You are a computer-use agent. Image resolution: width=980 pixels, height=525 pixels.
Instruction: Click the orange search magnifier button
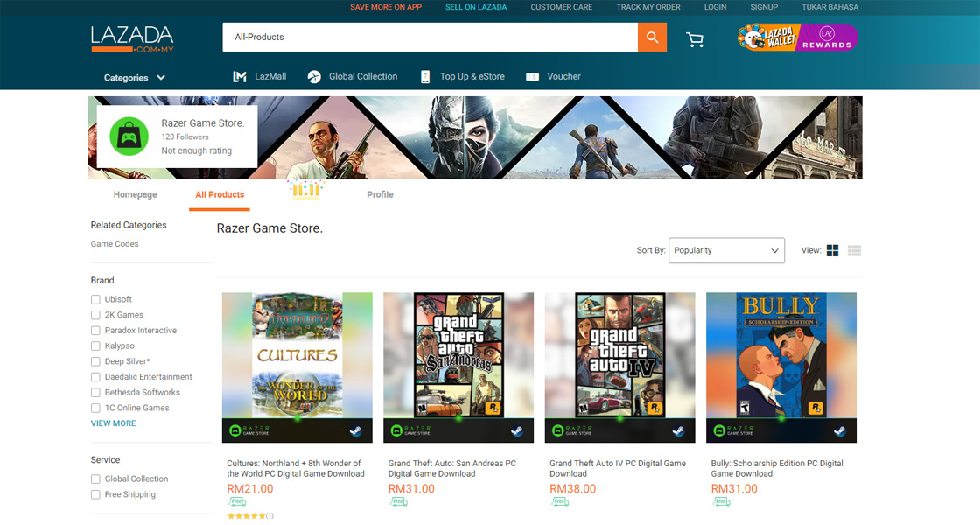[x=652, y=37]
